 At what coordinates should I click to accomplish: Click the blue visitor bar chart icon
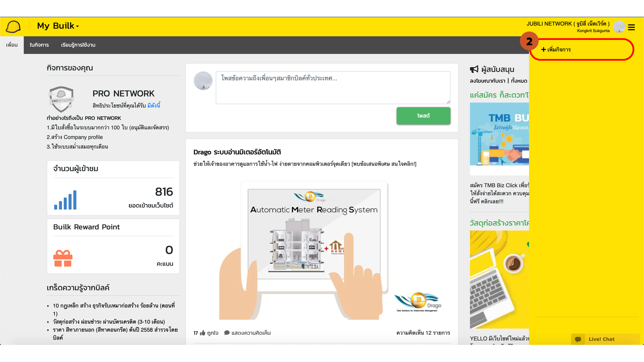tap(65, 200)
